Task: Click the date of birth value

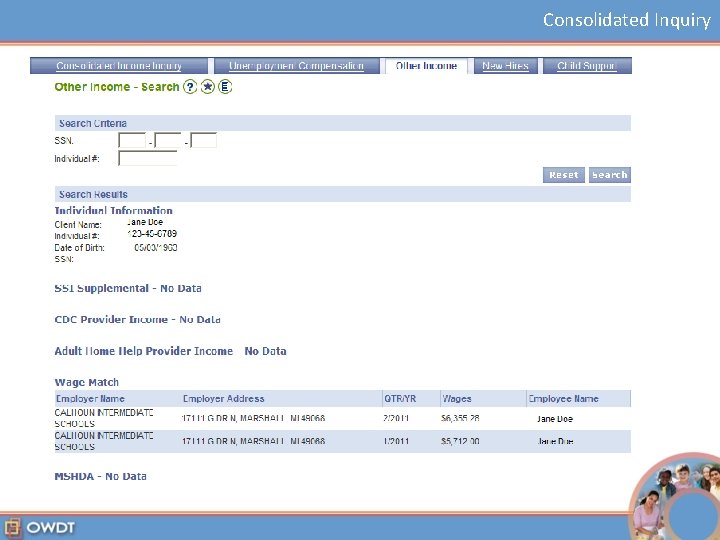Action: [x=156, y=248]
